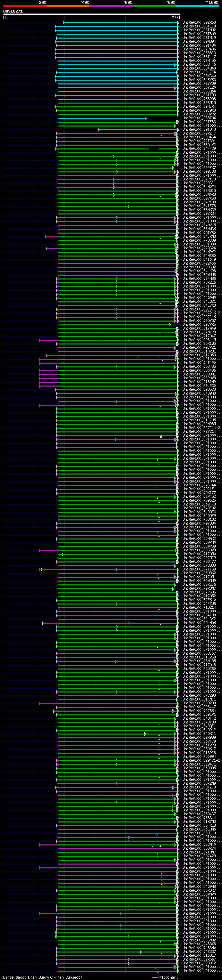
Task: Select hit UniRef100_A5BBI3
Action: [199, 53]
